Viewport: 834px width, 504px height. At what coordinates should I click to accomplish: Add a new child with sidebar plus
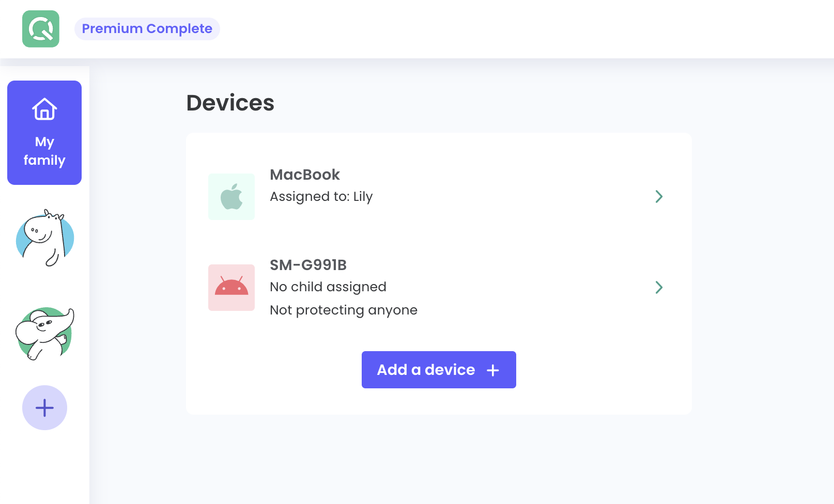click(44, 407)
